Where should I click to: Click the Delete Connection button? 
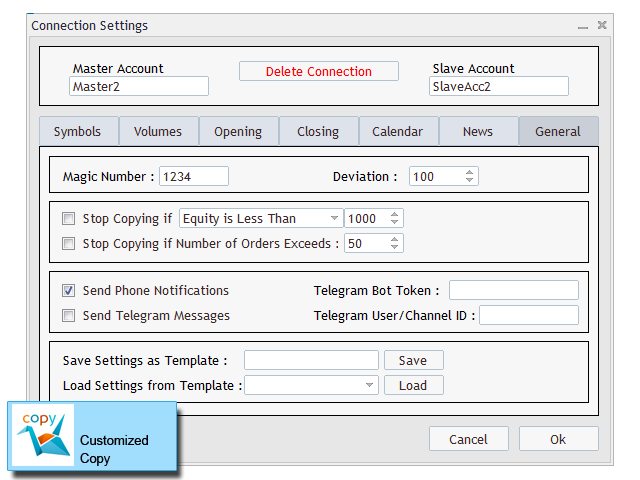click(x=319, y=71)
